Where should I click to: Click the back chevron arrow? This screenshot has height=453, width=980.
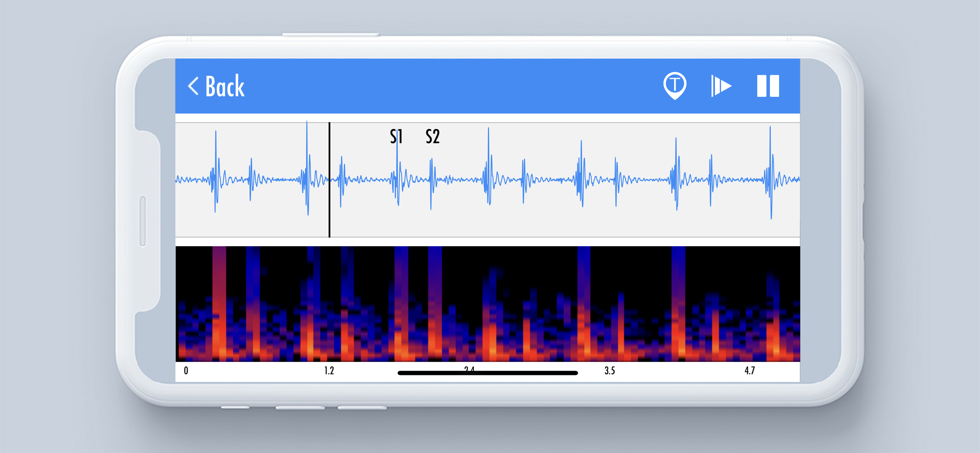pyautogui.click(x=193, y=86)
